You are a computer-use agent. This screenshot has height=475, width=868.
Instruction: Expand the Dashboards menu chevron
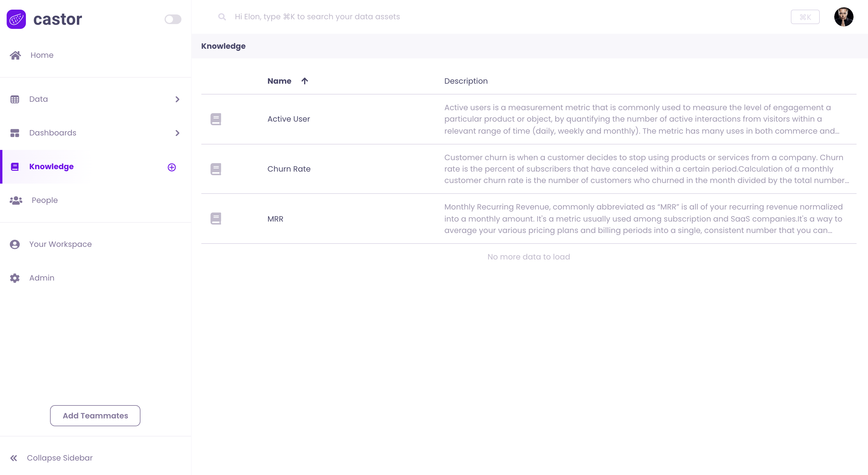tap(177, 133)
